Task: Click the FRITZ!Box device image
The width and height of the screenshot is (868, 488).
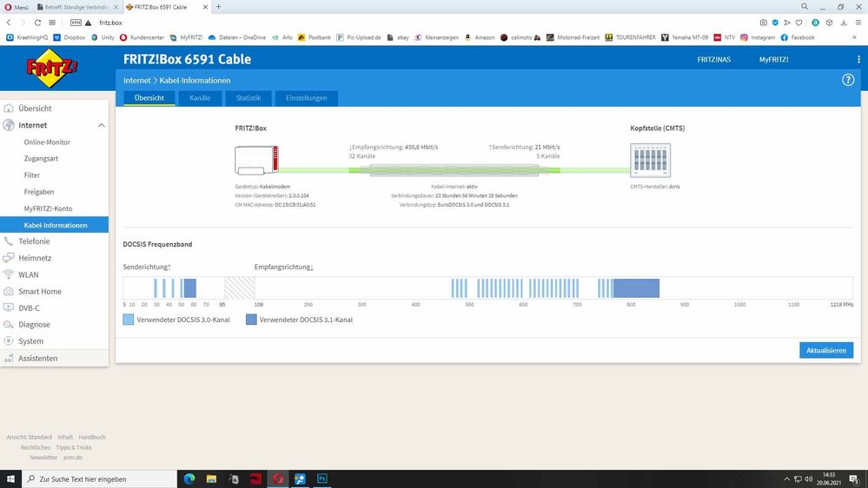Action: 256,160
